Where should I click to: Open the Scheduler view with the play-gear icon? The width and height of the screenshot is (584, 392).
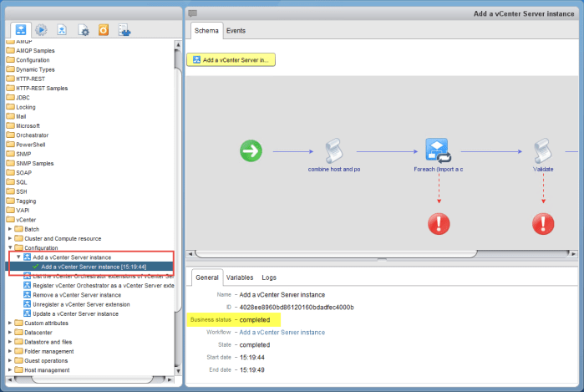tap(41, 30)
